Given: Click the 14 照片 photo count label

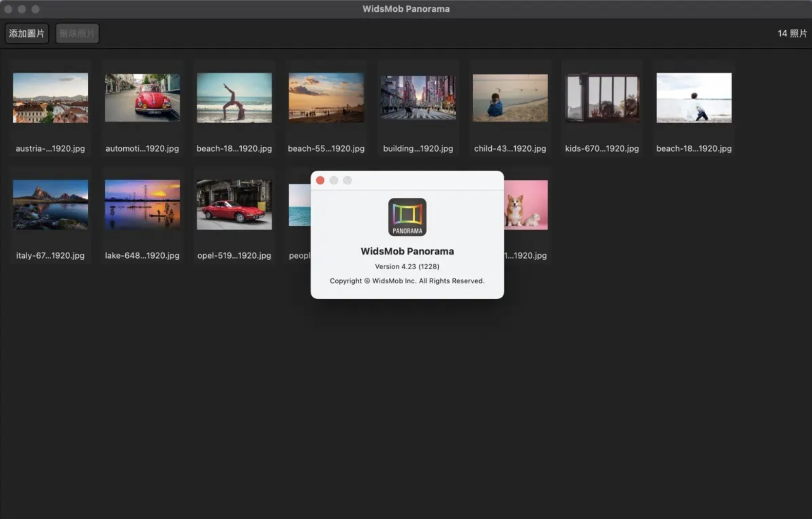Looking at the screenshot, I should 791,33.
